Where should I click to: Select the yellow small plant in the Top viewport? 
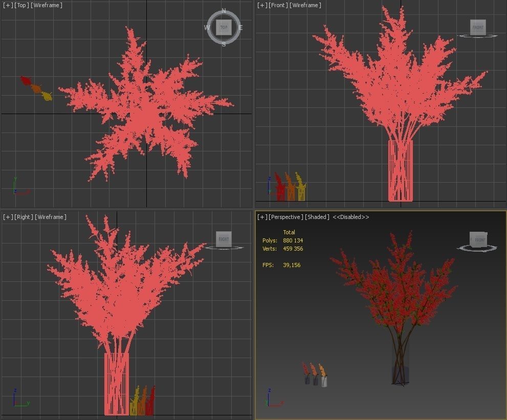47,96
